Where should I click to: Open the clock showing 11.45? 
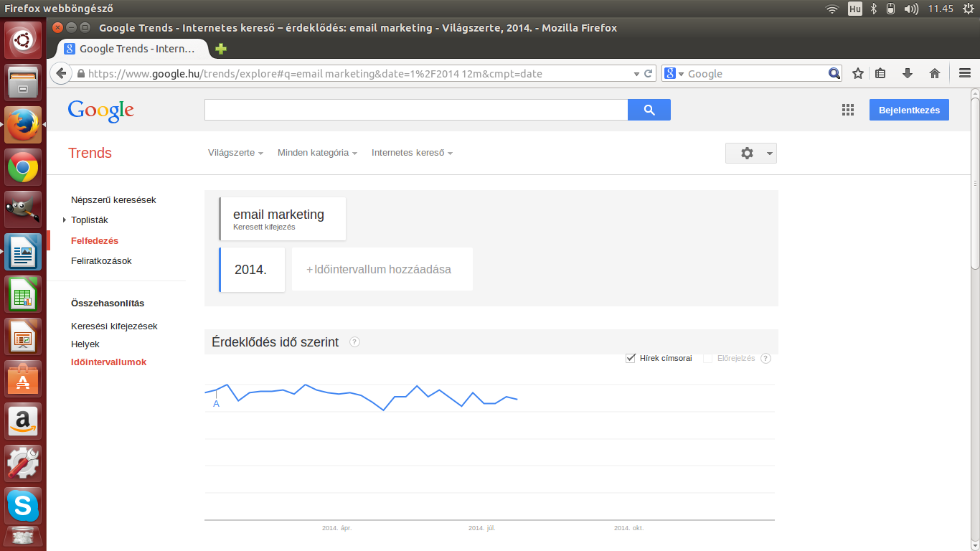941,9
